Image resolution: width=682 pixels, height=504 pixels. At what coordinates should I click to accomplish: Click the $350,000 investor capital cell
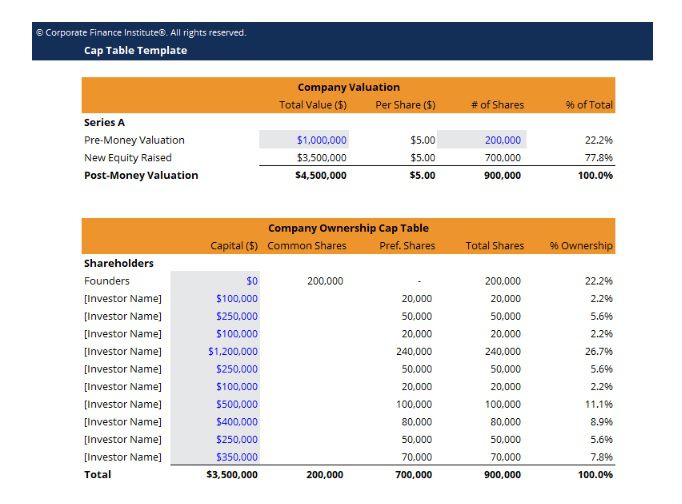click(236, 457)
